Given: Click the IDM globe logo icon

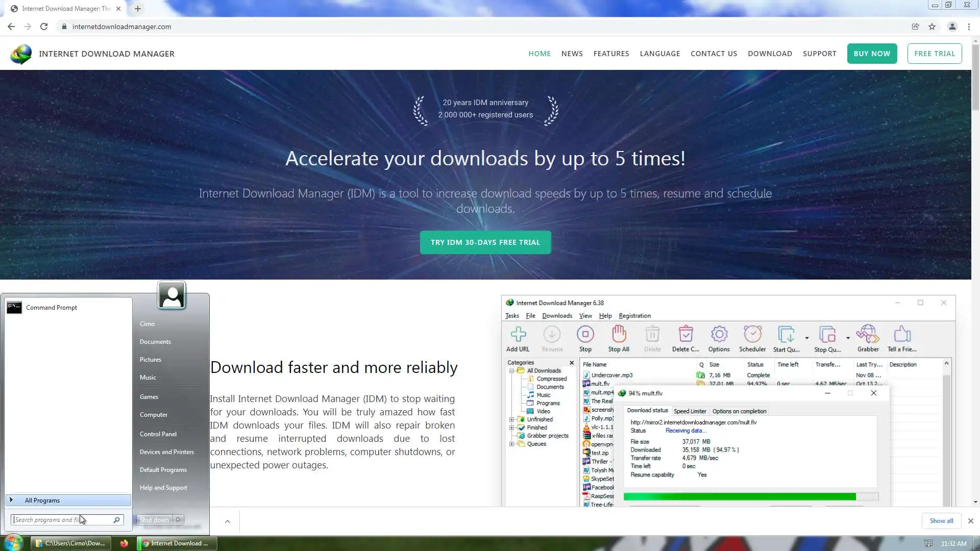Looking at the screenshot, I should [x=21, y=54].
